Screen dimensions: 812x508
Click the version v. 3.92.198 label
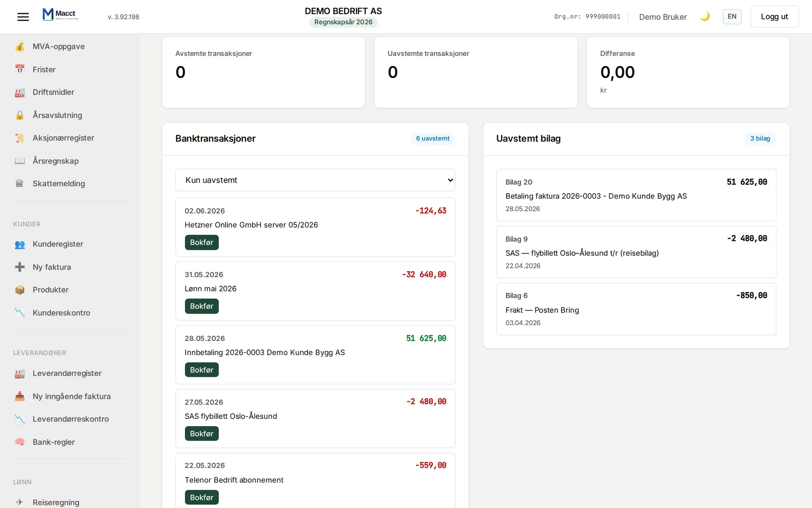124,17
